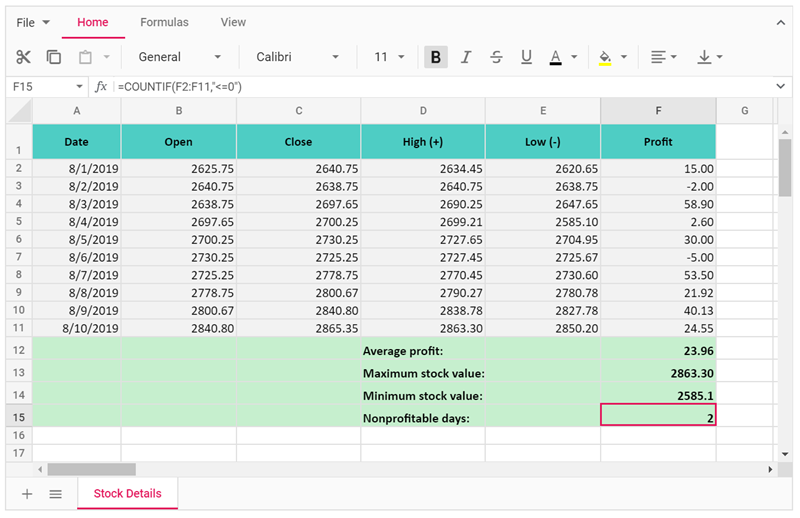This screenshot has width=800, height=518.
Task: Switch to the Formulas tab
Action: 164,22
